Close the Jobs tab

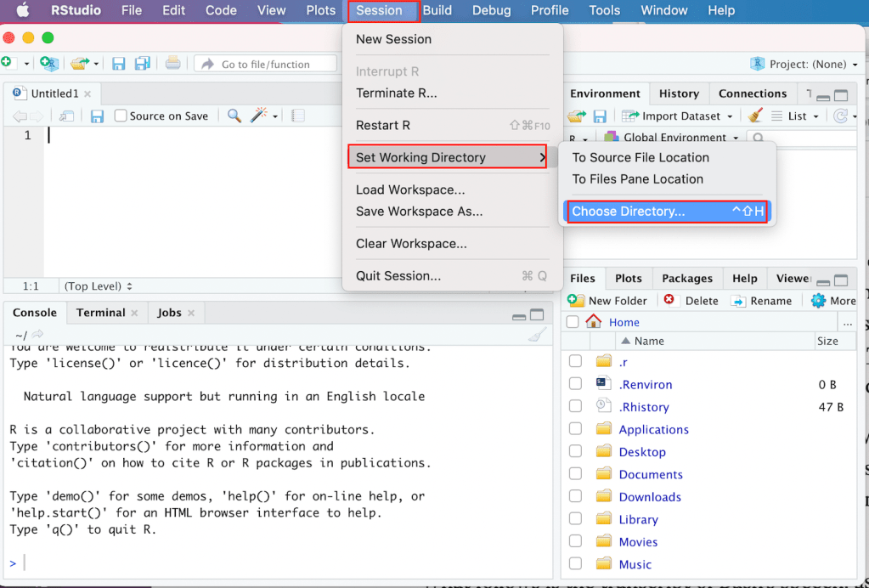[191, 314]
